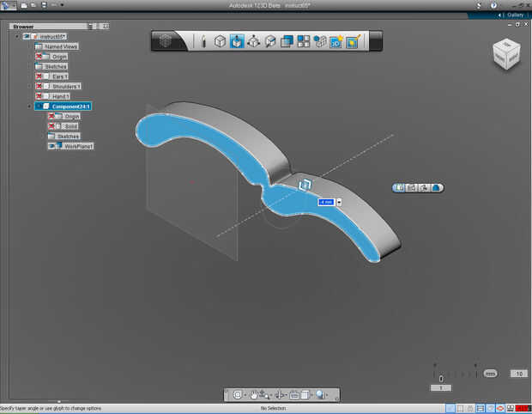Open the Combine overlapping squares tool
This screenshot has width=532, height=414.
click(287, 41)
